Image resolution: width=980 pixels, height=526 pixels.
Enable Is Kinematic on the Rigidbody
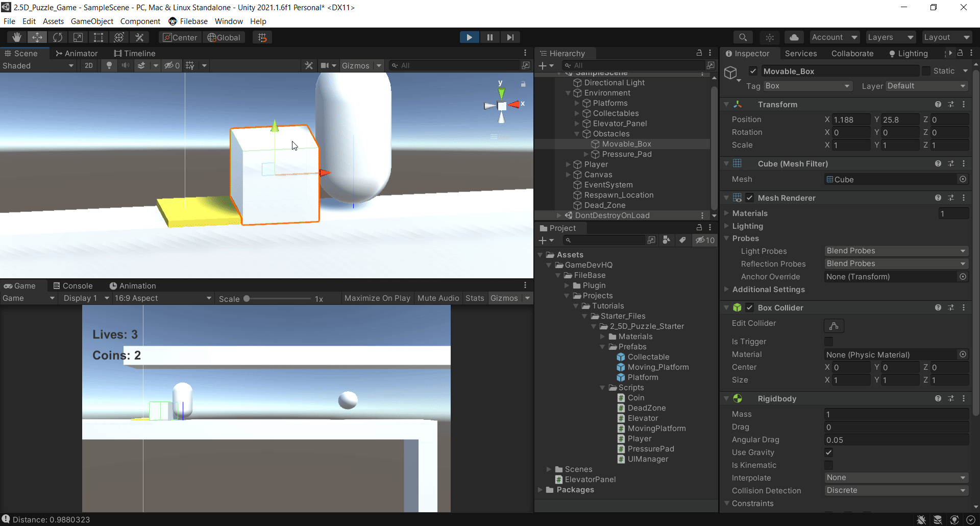tap(828, 465)
